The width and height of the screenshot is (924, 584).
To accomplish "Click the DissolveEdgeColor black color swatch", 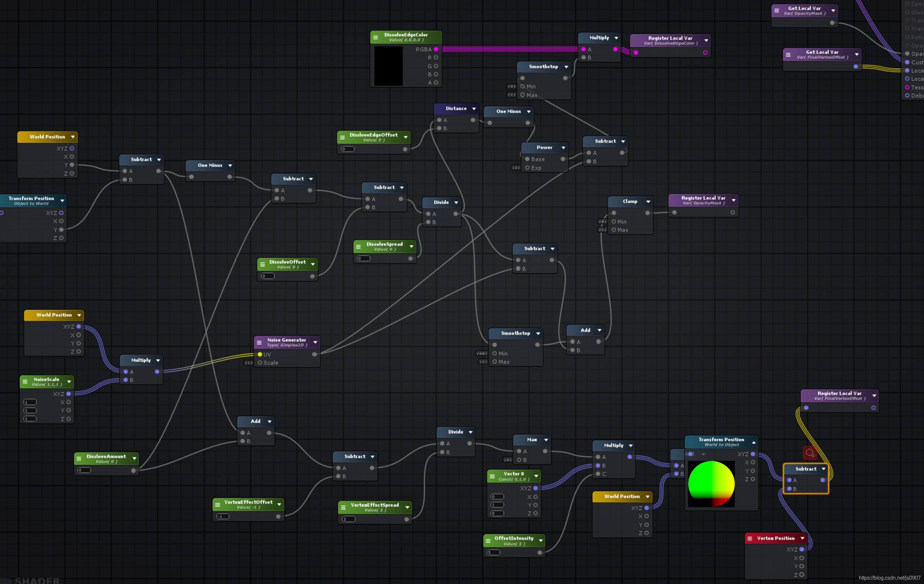I will tap(388, 66).
